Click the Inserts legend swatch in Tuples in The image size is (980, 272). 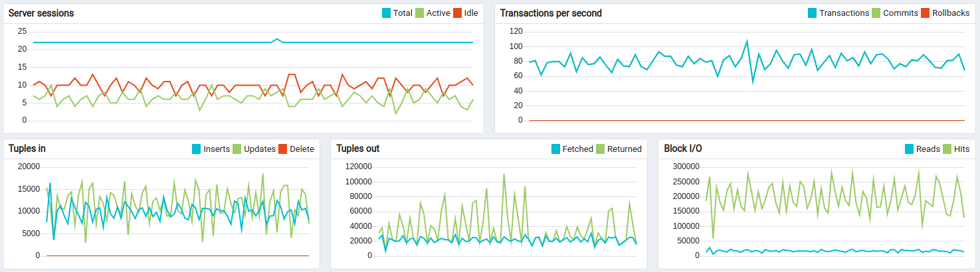click(196, 149)
